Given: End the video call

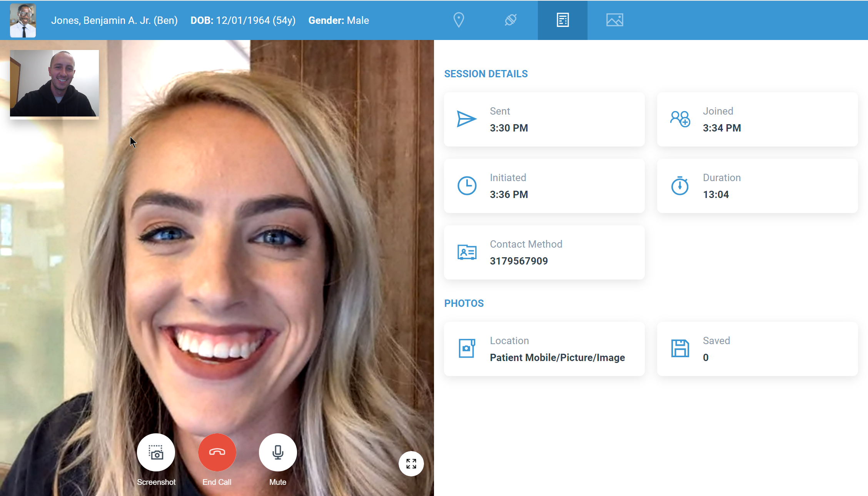Looking at the screenshot, I should (217, 453).
